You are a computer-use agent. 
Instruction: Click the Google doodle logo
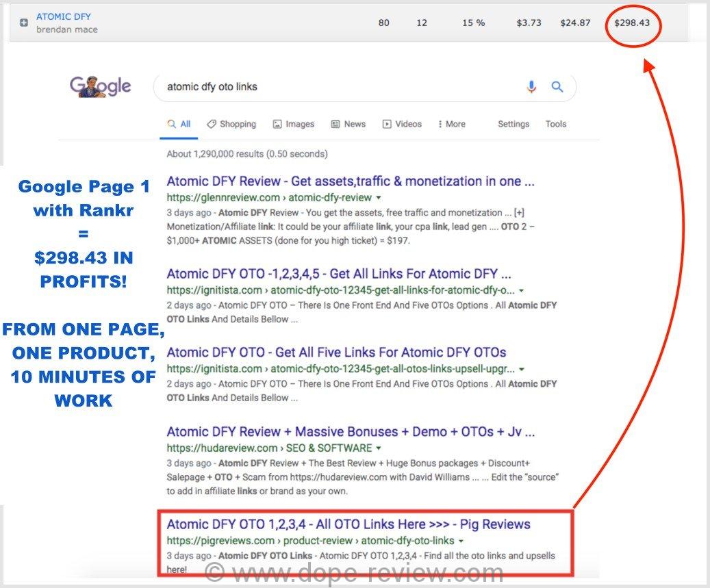pos(100,87)
